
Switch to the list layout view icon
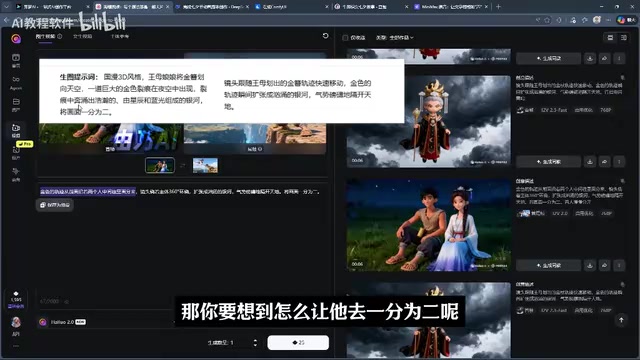point(610,38)
